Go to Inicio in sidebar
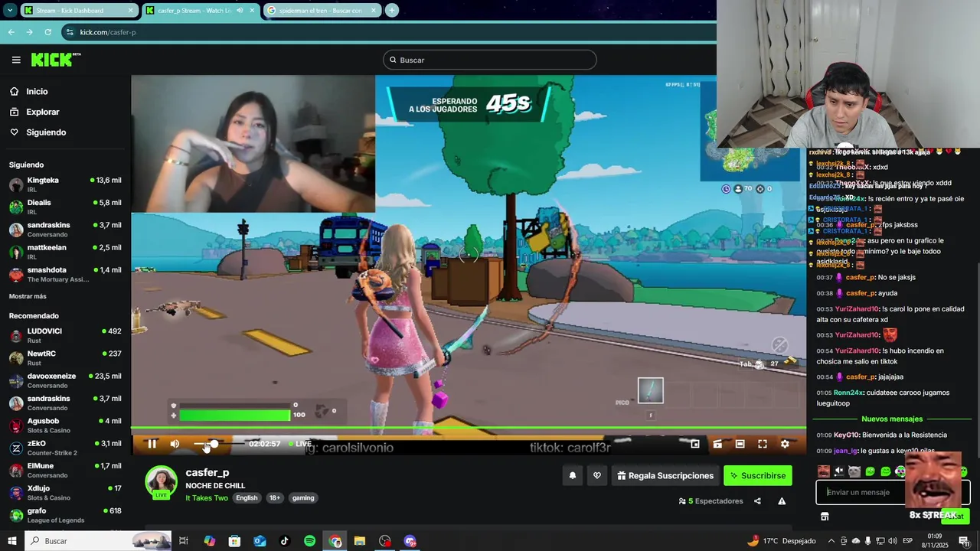Image resolution: width=980 pixels, height=551 pixels. [x=37, y=91]
